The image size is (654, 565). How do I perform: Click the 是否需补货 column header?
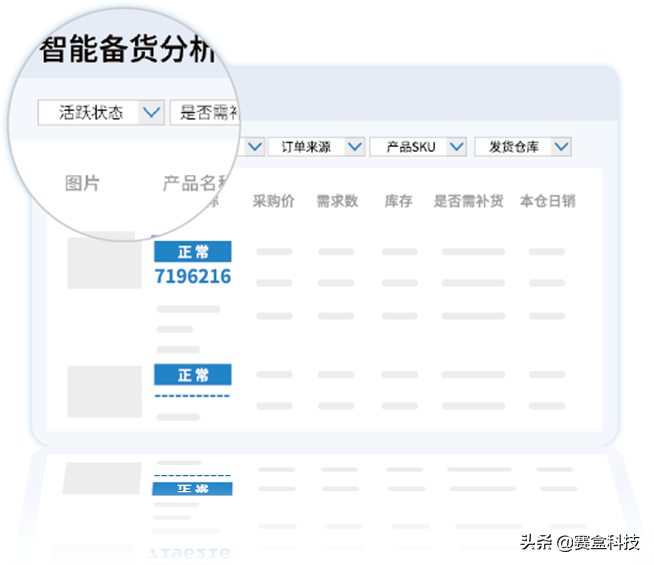(468, 201)
